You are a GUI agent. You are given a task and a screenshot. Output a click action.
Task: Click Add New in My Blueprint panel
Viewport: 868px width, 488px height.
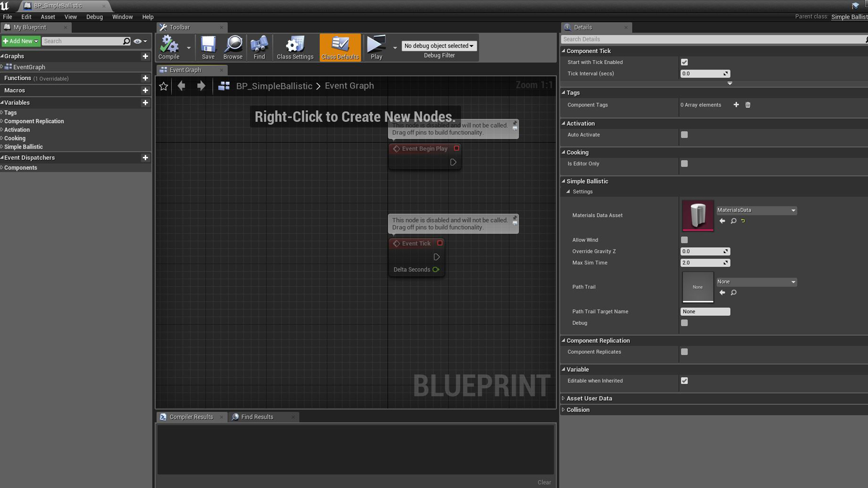click(x=19, y=41)
